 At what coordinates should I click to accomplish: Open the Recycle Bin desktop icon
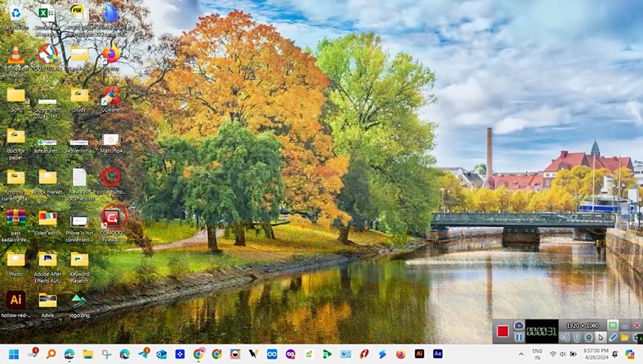16,18
